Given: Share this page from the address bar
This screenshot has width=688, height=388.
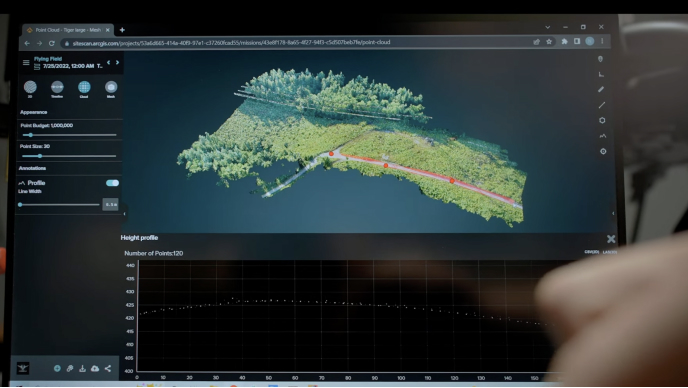Looking at the screenshot, I should point(536,42).
